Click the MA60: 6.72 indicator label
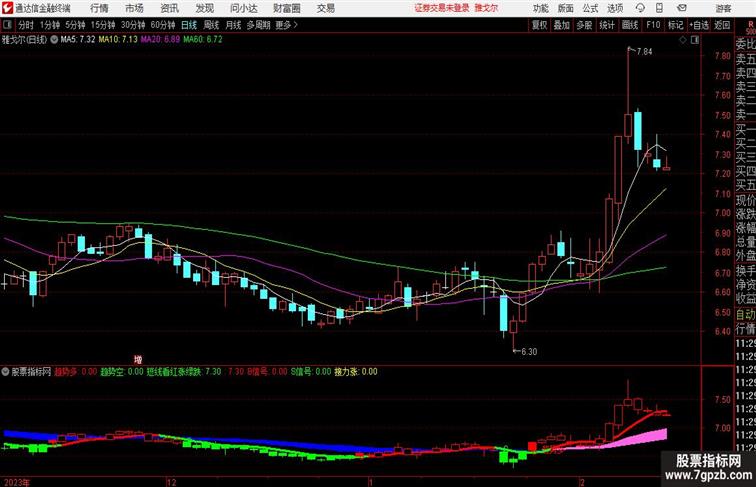This screenshot has width=756, height=487. pyautogui.click(x=203, y=40)
